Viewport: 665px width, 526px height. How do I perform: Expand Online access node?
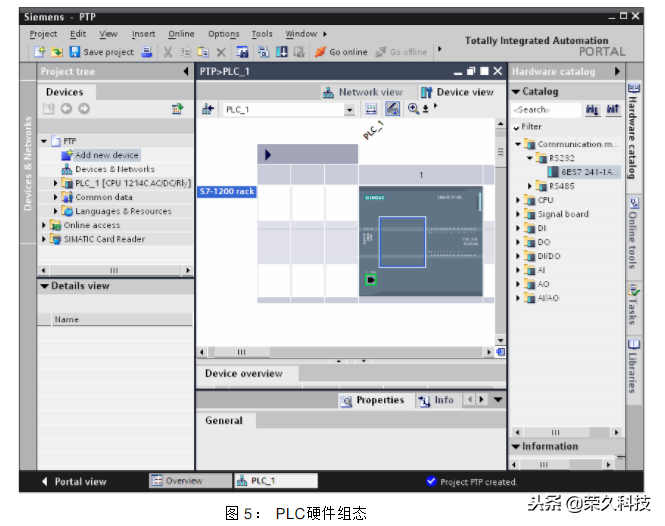click(44, 225)
